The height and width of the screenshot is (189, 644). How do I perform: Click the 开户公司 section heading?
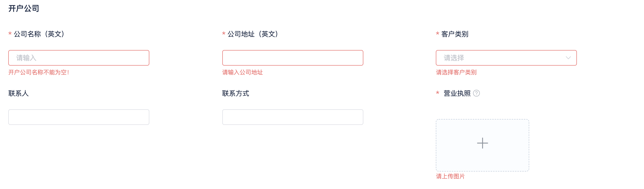pyautogui.click(x=24, y=9)
